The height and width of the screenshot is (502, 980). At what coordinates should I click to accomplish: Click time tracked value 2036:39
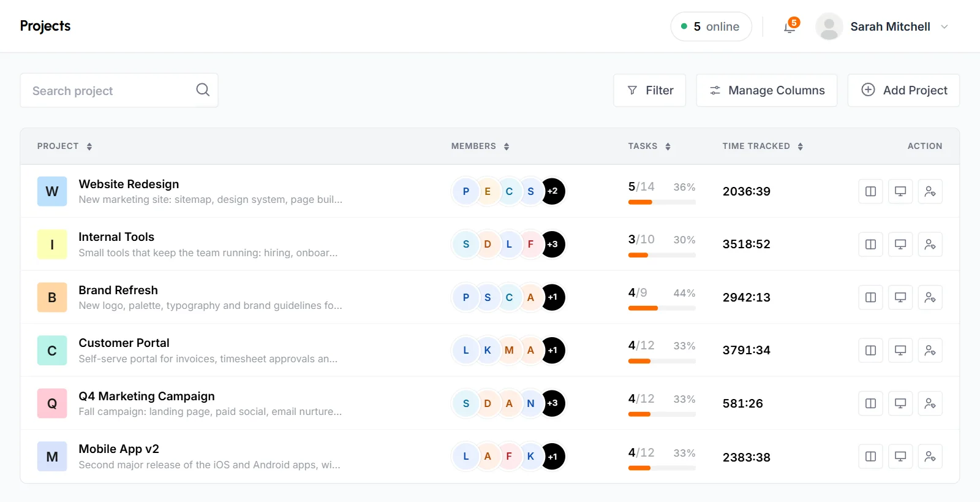(x=747, y=191)
